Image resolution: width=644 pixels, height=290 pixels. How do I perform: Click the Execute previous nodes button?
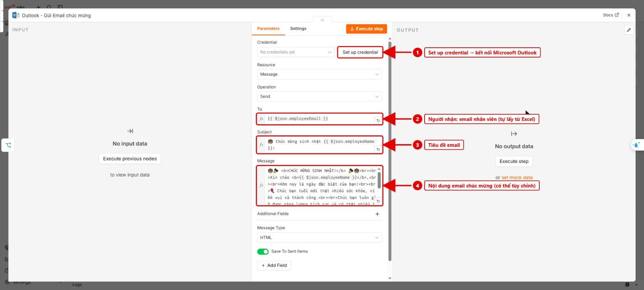pos(130,159)
